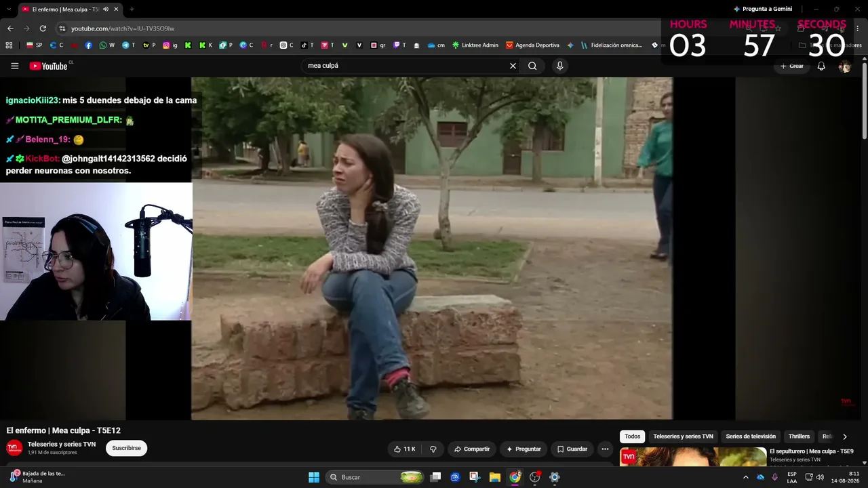
Task: View site information icon in address bar
Action: (x=62, y=28)
